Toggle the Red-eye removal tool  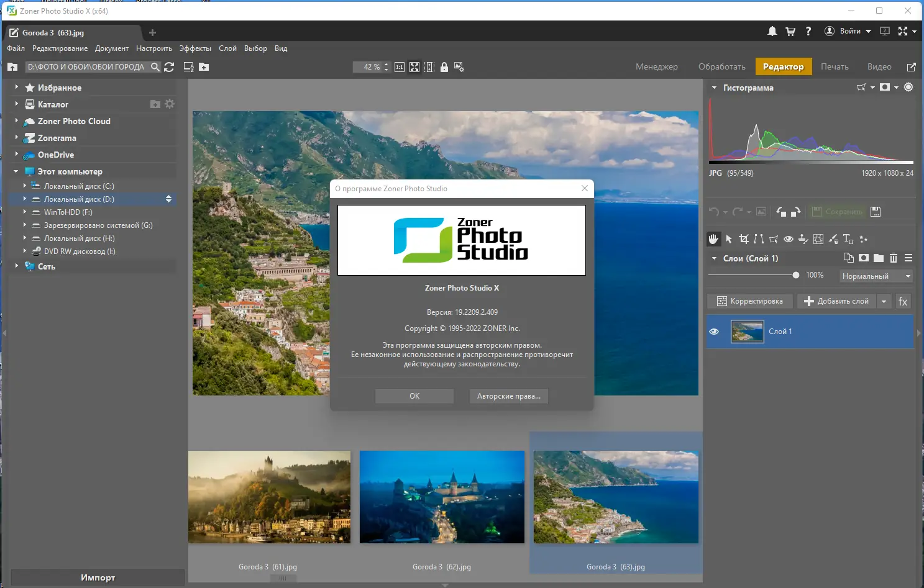coord(789,239)
